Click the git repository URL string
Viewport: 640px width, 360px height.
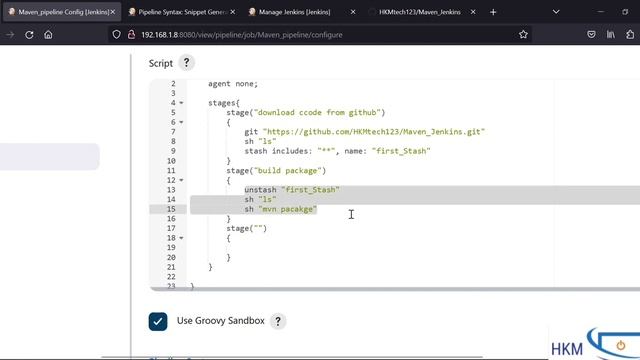click(373, 132)
